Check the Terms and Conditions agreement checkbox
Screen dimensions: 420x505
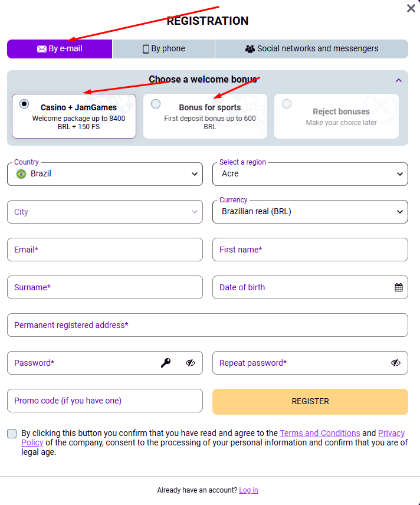coord(12,434)
